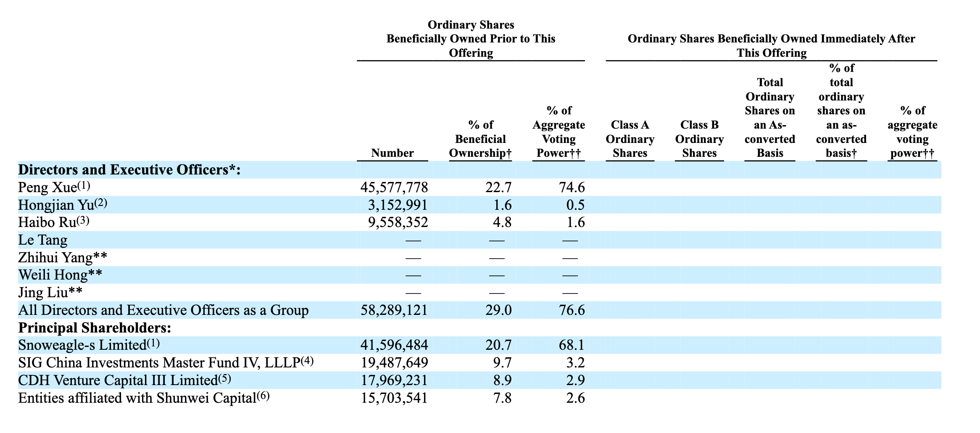Select SIG China Investments Master Fund IV, LLLP

pos(166,362)
